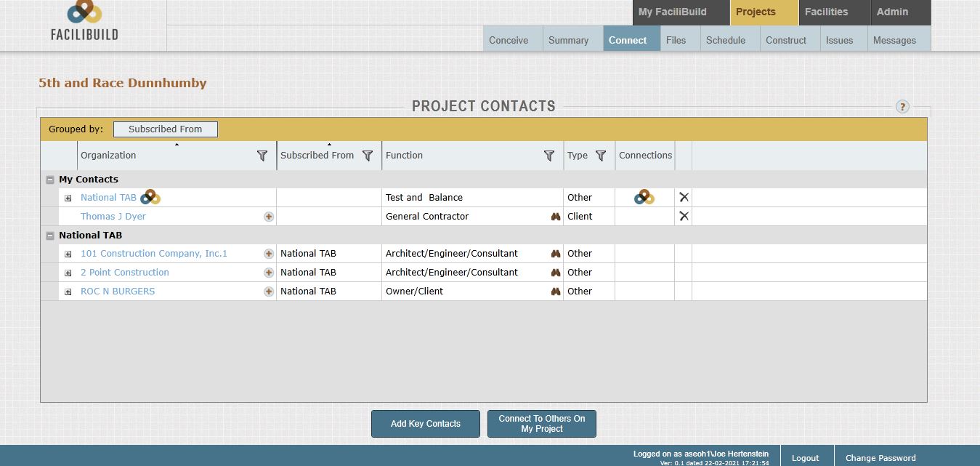This screenshot has height=466, width=980.
Task: Click Connect To Others On My Project
Action: coord(542,424)
